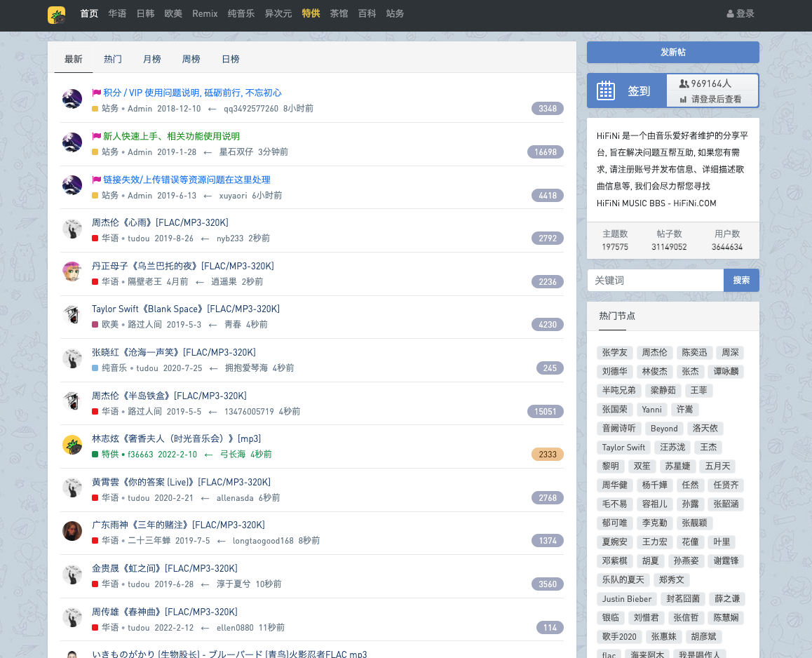Click username tudou on 周杰伦《心雨》row

coord(139,239)
